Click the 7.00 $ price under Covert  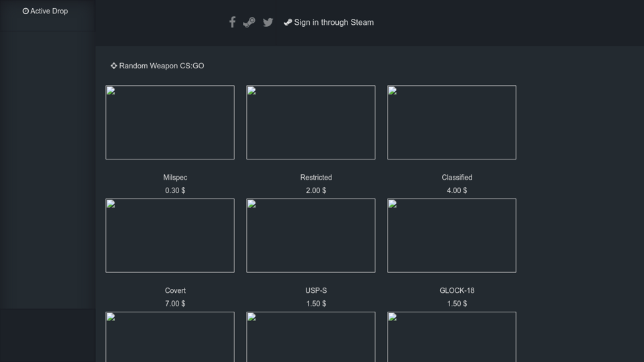[175, 304]
